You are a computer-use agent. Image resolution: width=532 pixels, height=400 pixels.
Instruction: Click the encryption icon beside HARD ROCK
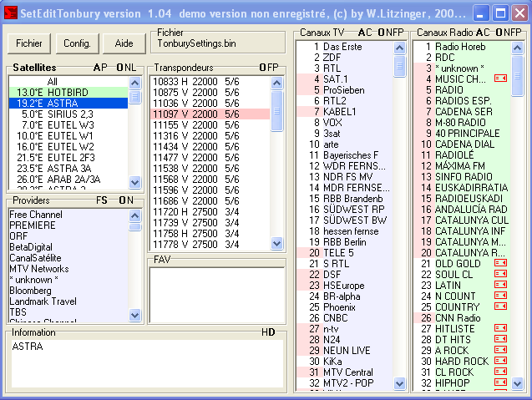pos(500,361)
